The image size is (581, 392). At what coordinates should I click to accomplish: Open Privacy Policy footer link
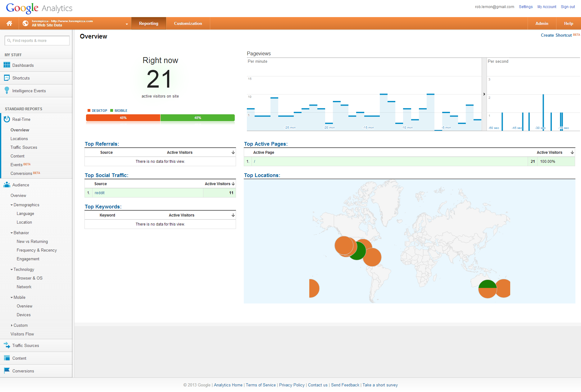coord(292,385)
